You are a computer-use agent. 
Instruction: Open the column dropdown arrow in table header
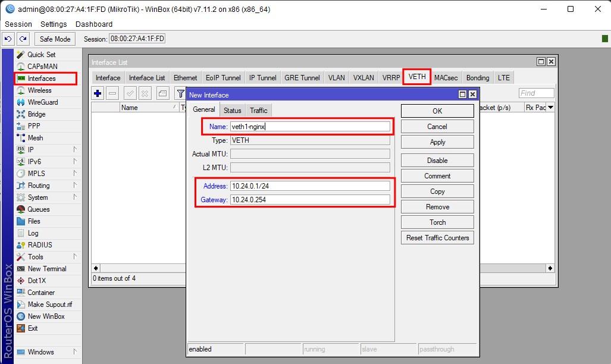(550, 108)
